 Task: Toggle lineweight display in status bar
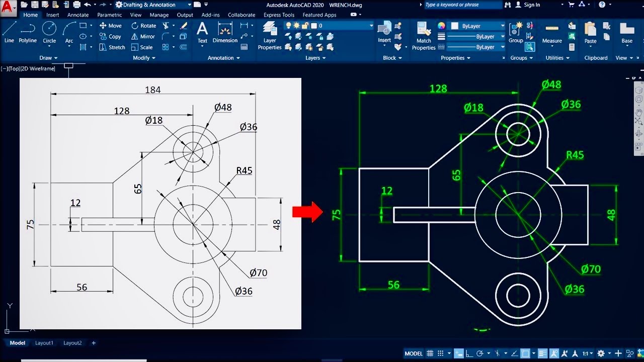(x=542, y=353)
